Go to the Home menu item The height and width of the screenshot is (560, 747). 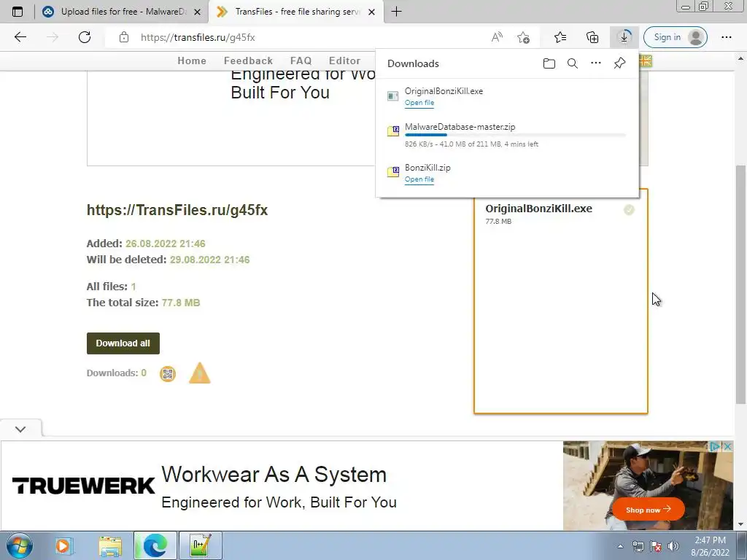(192, 61)
